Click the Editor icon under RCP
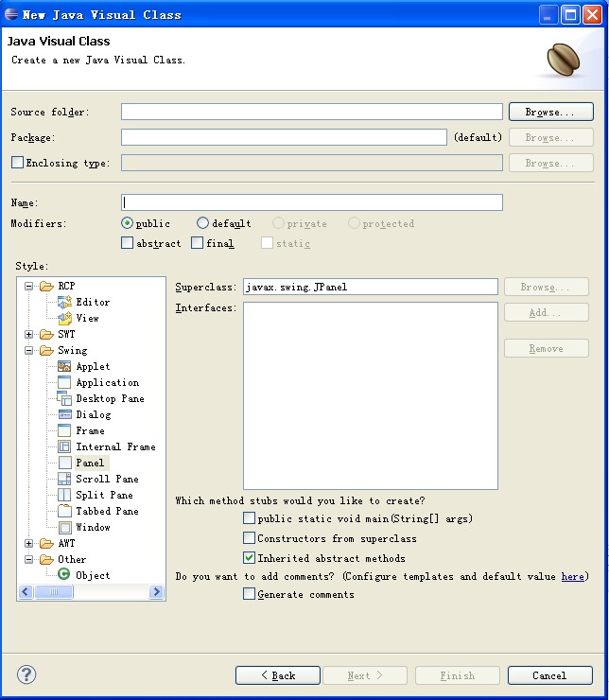 pos(64,303)
